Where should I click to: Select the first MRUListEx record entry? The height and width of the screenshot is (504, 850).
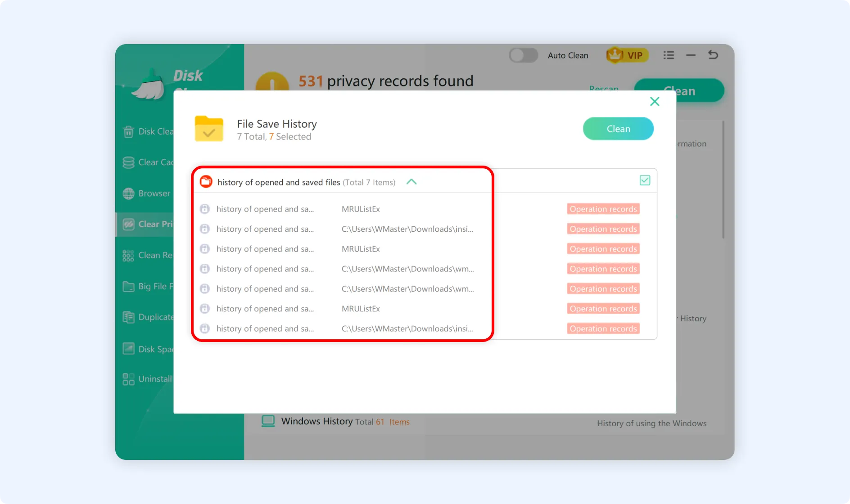pyautogui.click(x=360, y=209)
